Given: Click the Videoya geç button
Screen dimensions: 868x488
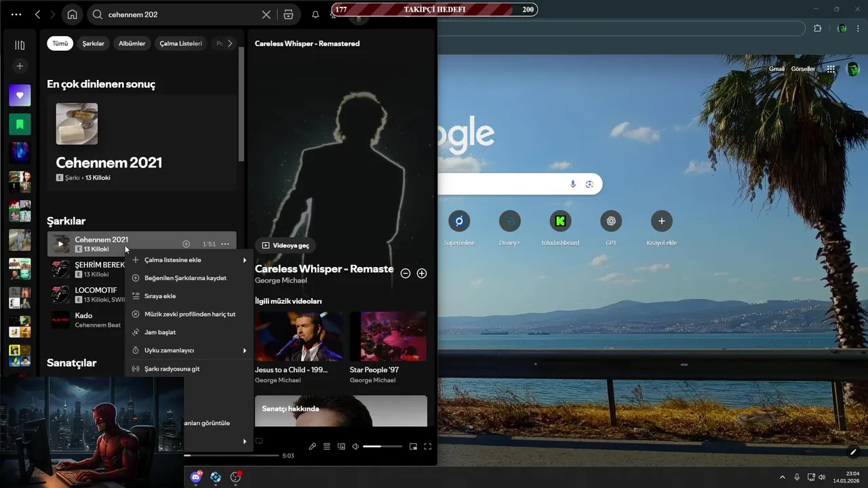Looking at the screenshot, I should tap(285, 245).
